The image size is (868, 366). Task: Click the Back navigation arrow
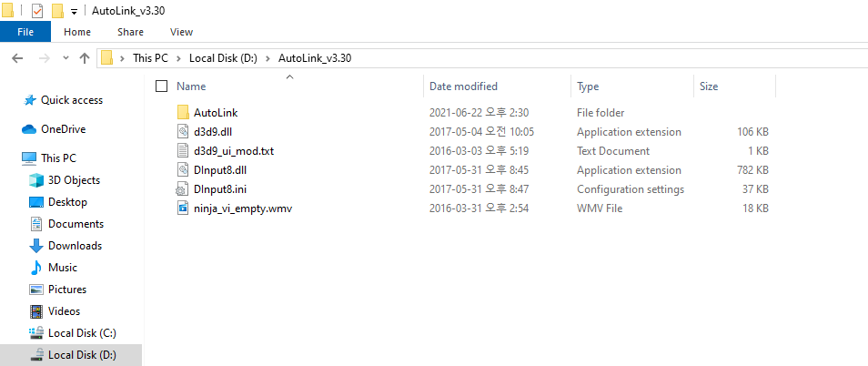pyautogui.click(x=15, y=57)
